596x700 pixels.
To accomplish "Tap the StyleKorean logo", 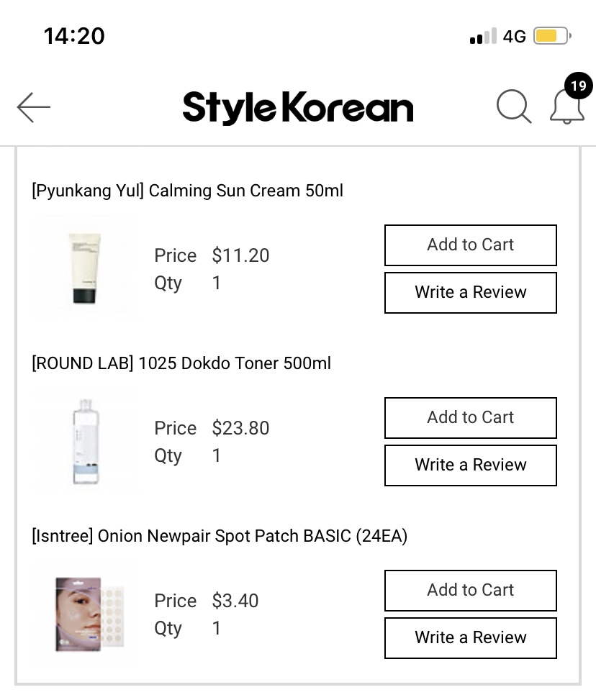I will [x=298, y=108].
